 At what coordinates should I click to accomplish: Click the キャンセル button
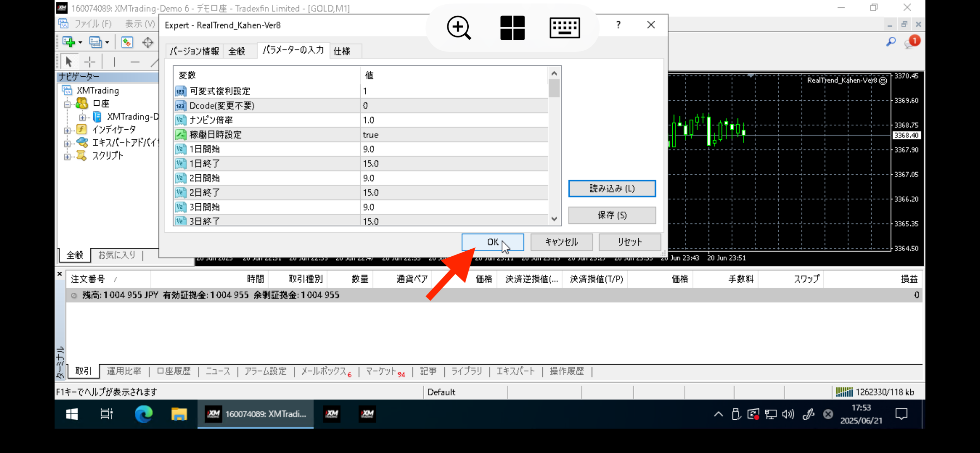(561, 242)
